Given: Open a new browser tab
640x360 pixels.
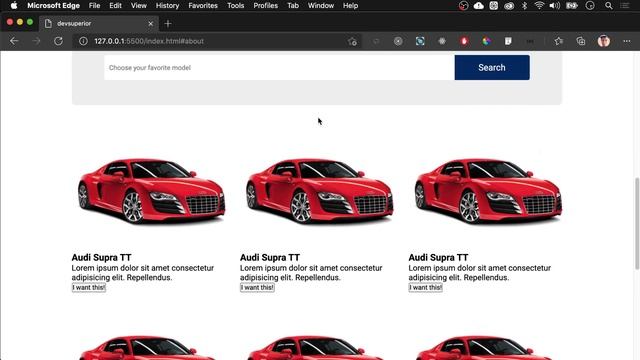Looking at the screenshot, I should [x=168, y=24].
